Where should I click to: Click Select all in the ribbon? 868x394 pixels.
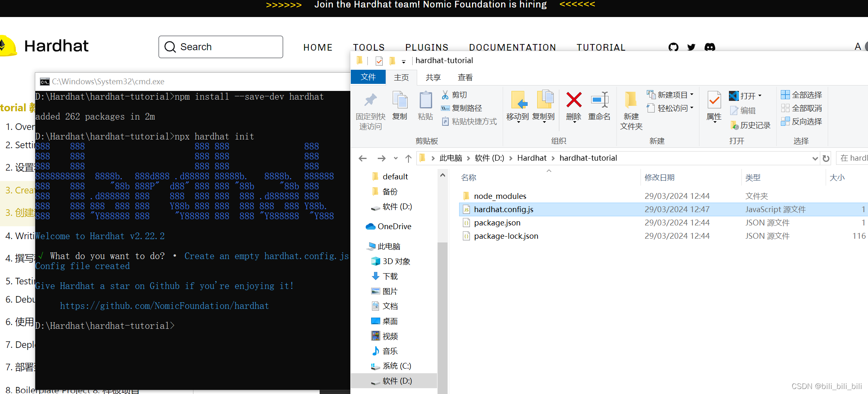tap(802, 95)
